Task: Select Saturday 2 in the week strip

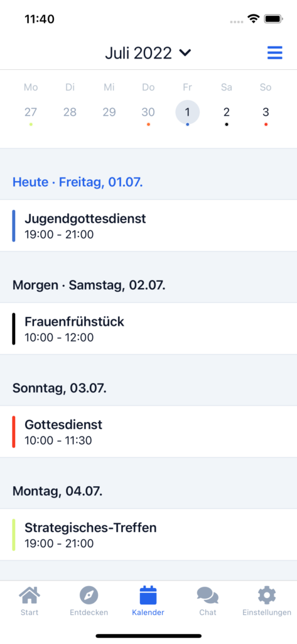Action: coord(227,112)
